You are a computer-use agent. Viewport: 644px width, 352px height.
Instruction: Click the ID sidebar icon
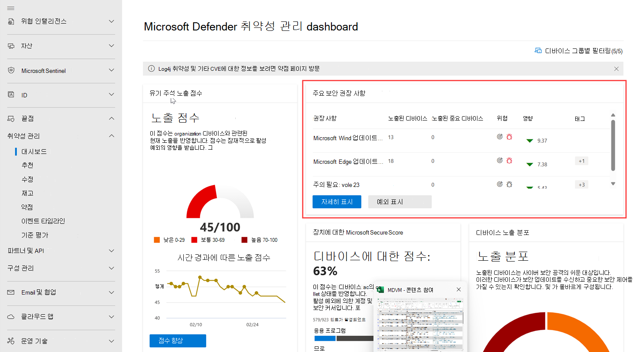tap(11, 95)
